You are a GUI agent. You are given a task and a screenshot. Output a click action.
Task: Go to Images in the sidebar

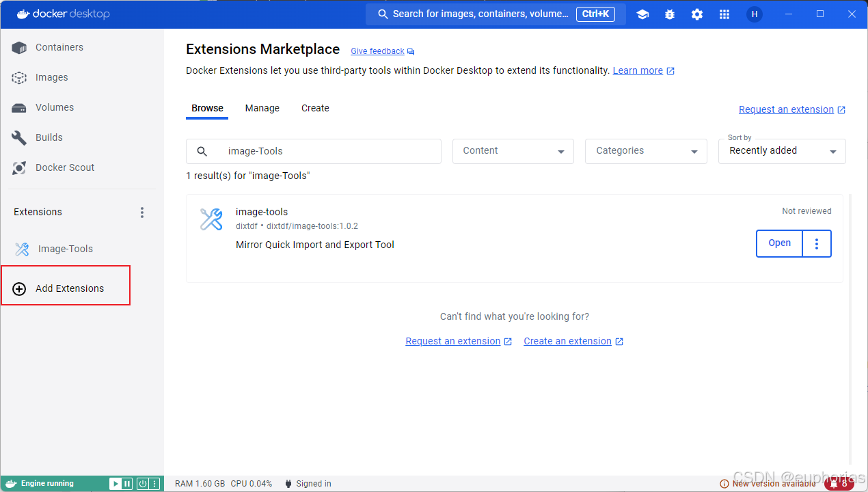[82, 77]
